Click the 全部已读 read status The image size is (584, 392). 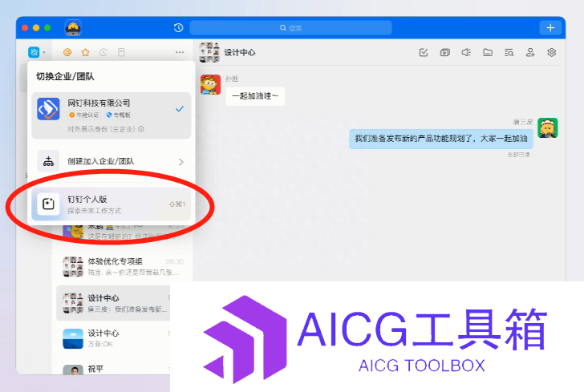click(x=518, y=155)
